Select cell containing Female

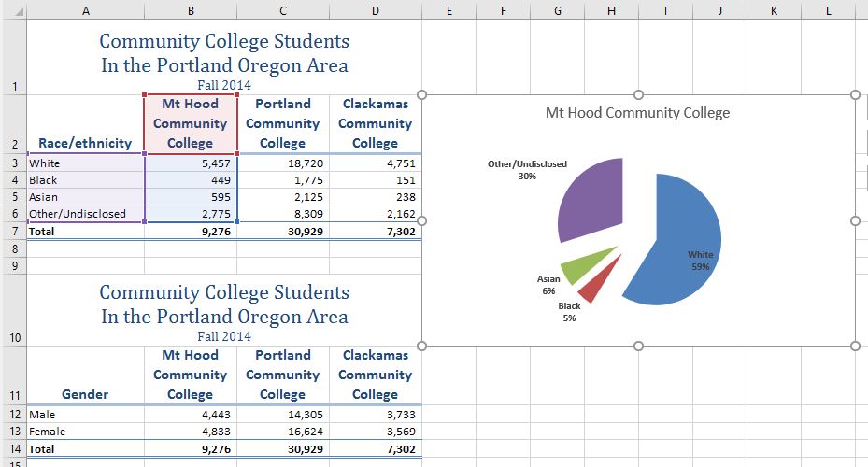tap(85, 431)
